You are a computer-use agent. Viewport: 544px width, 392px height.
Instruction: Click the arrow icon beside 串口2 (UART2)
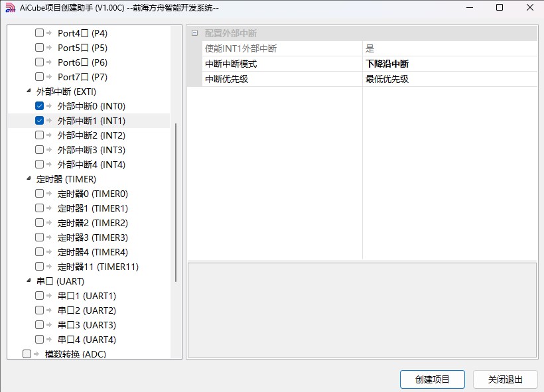click(49, 310)
